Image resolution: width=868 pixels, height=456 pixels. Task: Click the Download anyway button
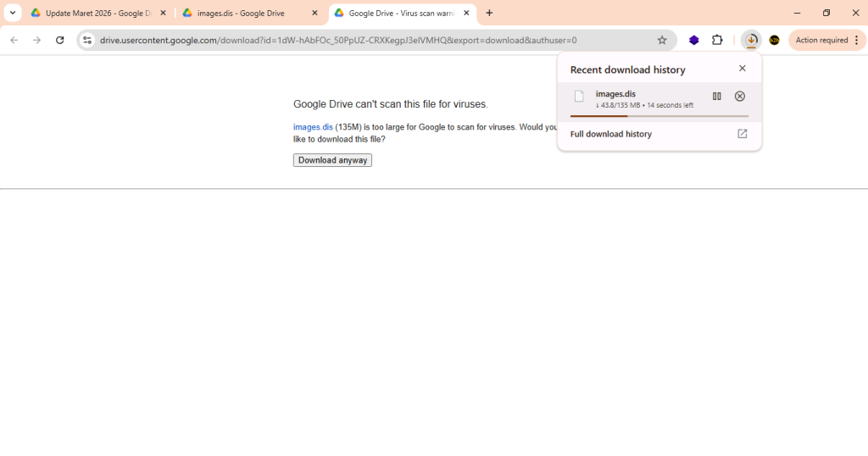(x=332, y=160)
